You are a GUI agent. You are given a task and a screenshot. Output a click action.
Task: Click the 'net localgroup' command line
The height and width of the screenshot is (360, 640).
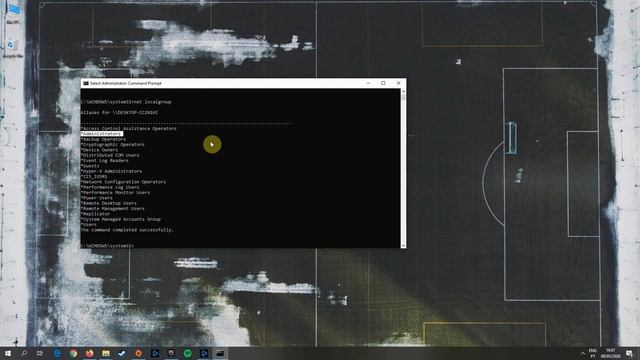click(126, 102)
